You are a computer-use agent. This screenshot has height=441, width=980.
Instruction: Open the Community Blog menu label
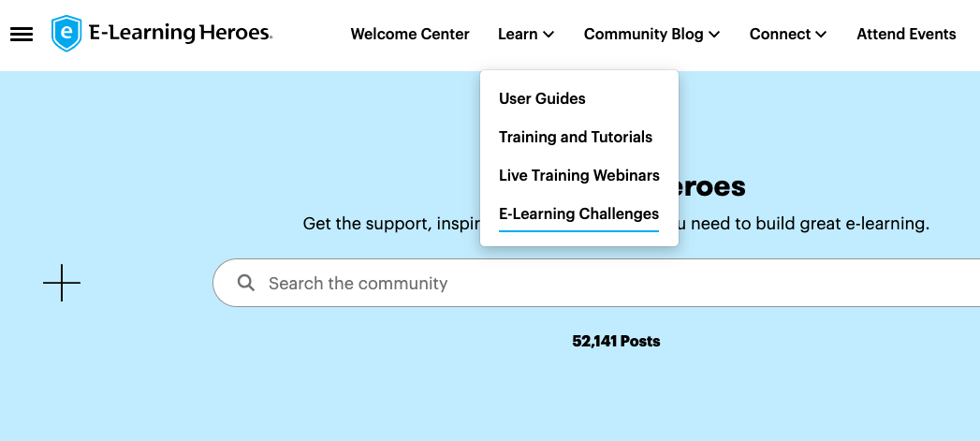[643, 35]
